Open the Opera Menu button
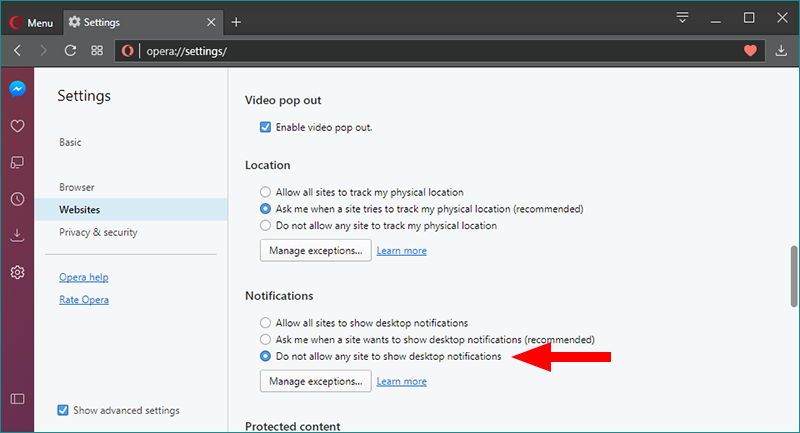The image size is (800, 433). [x=31, y=22]
